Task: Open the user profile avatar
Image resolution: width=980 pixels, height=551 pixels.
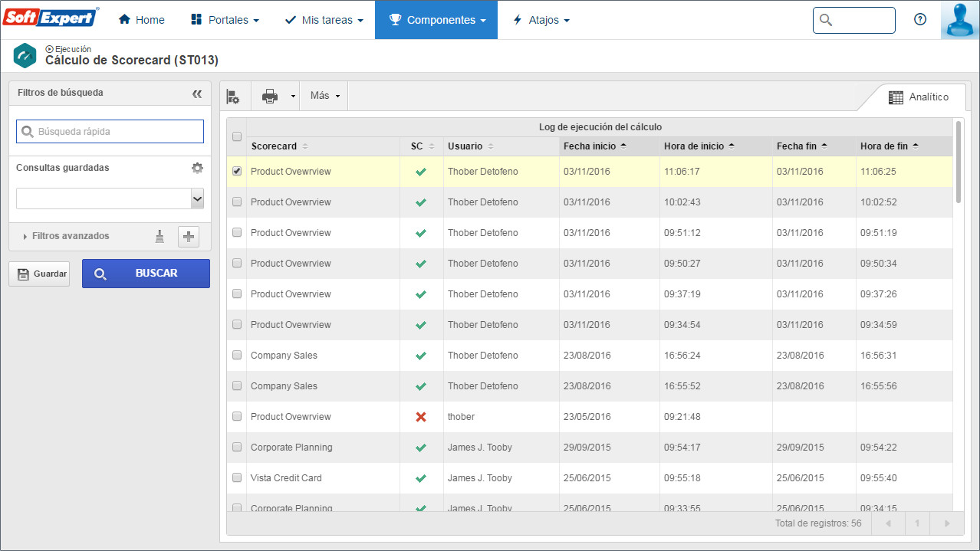Action: [960, 20]
